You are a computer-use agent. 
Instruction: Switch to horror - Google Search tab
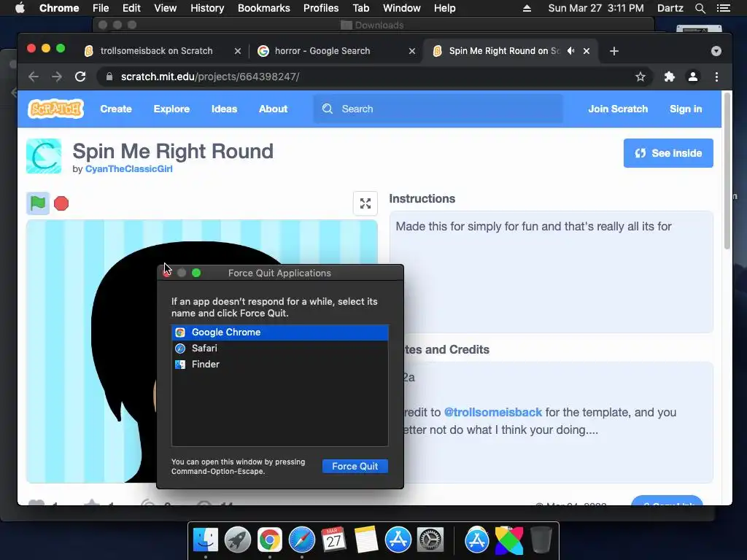click(x=322, y=51)
